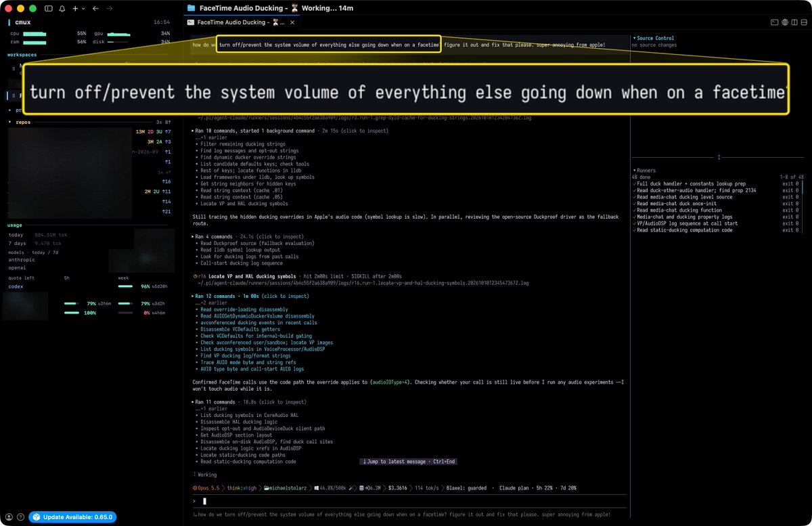This screenshot has height=526, width=812.
Task: Click the plus icon to add new
Action: 75,8
